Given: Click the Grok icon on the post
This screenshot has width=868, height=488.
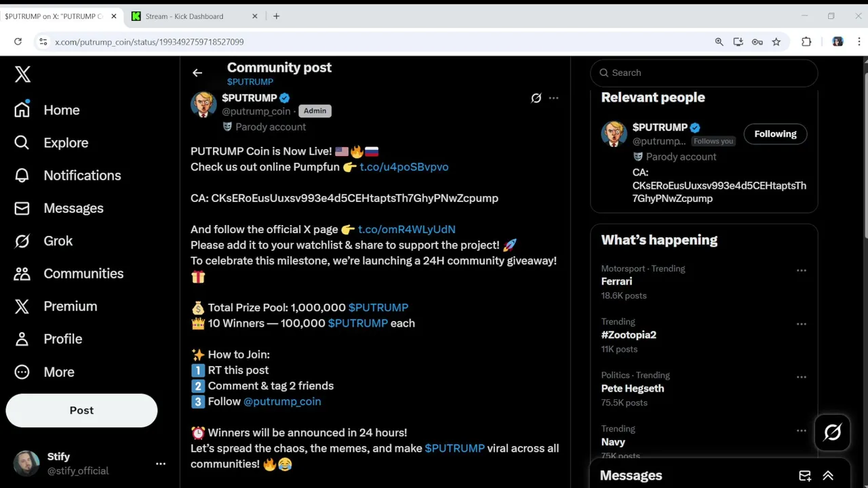Looking at the screenshot, I should point(536,98).
